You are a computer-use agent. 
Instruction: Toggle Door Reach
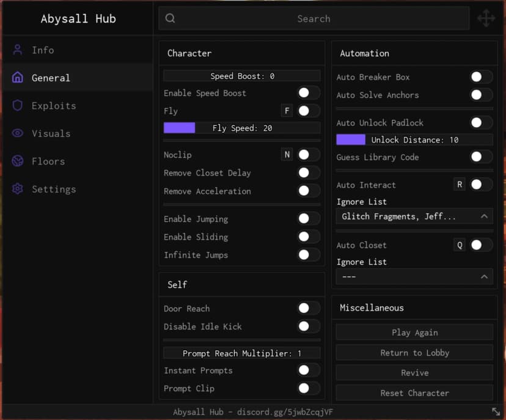click(309, 308)
